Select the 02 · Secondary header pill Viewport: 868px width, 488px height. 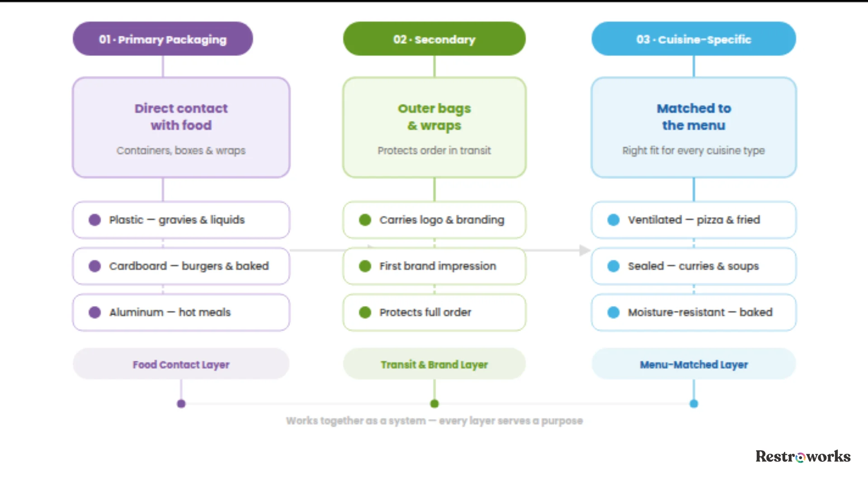tap(434, 39)
